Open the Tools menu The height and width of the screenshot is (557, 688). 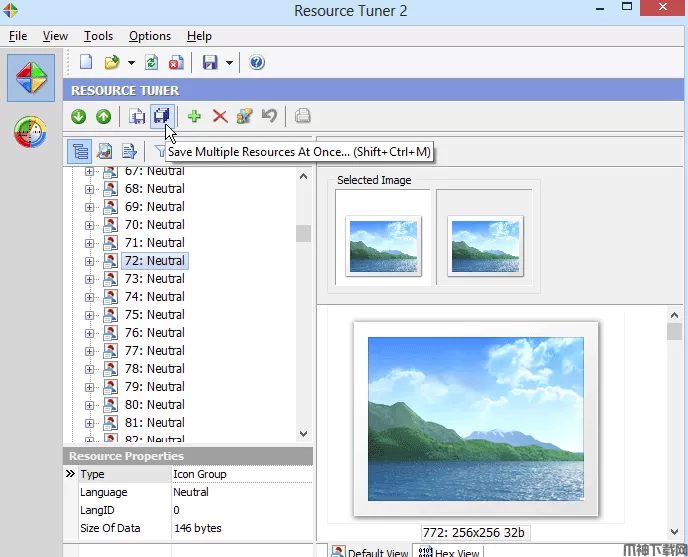(x=98, y=36)
